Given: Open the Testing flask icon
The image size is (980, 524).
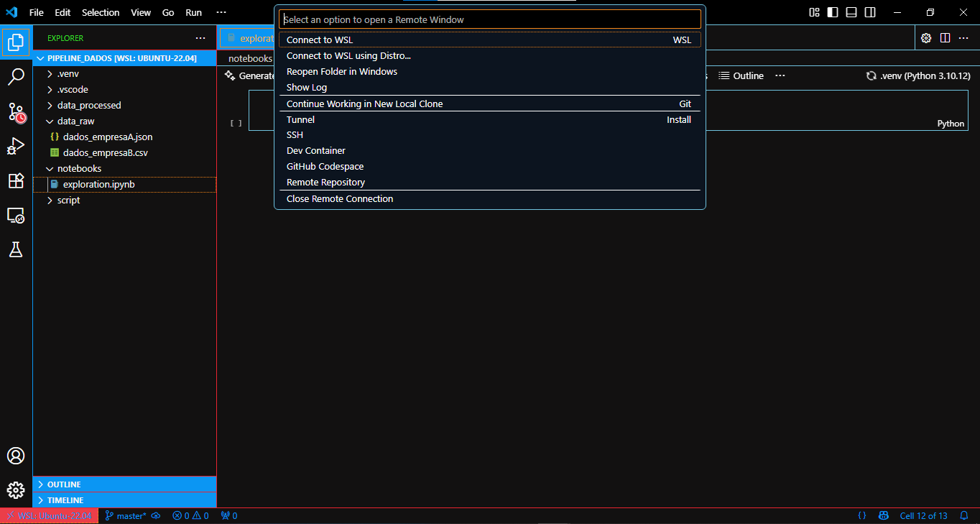Looking at the screenshot, I should point(16,249).
